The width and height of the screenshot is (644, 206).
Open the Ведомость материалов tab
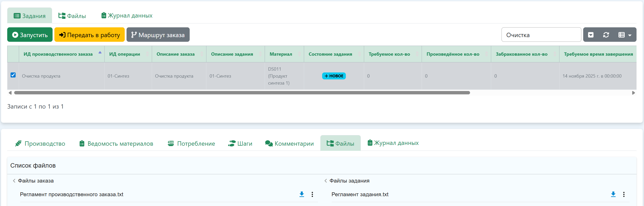(x=116, y=144)
